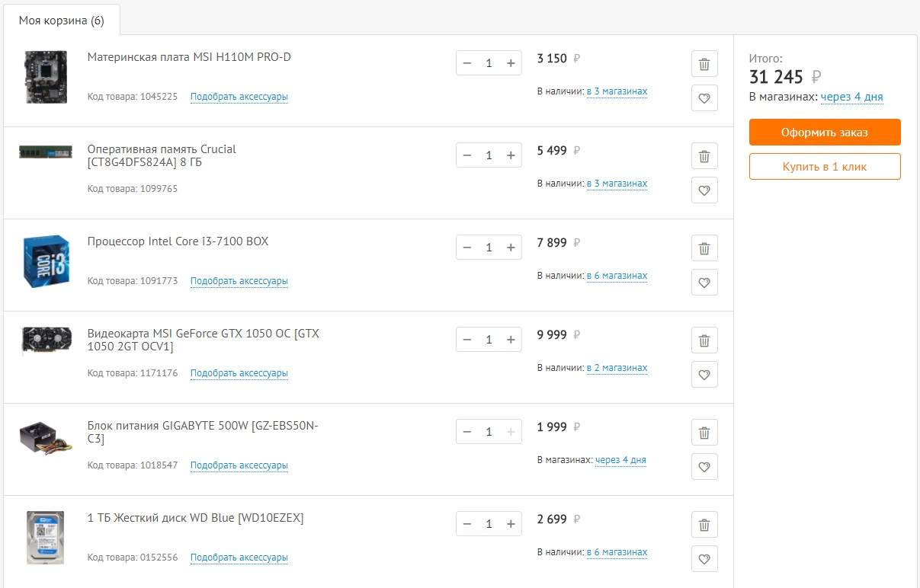Viewport: 920px width, 588px height.
Task: Delete GIGABYTE 500W power supply from cart
Action: click(x=704, y=433)
